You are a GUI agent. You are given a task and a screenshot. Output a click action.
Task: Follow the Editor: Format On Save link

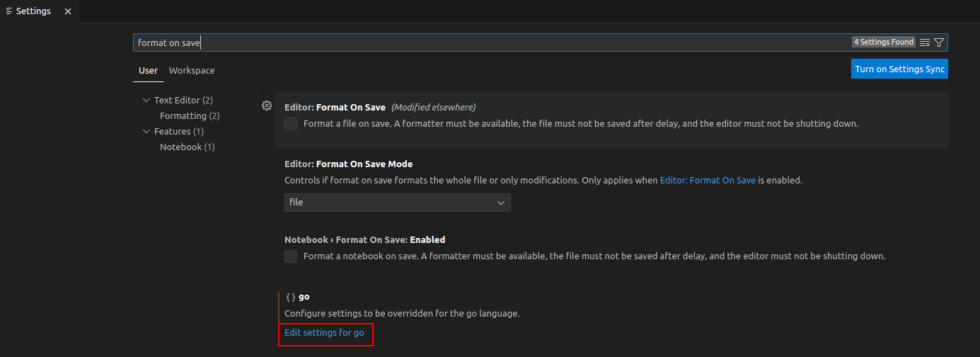(x=708, y=181)
